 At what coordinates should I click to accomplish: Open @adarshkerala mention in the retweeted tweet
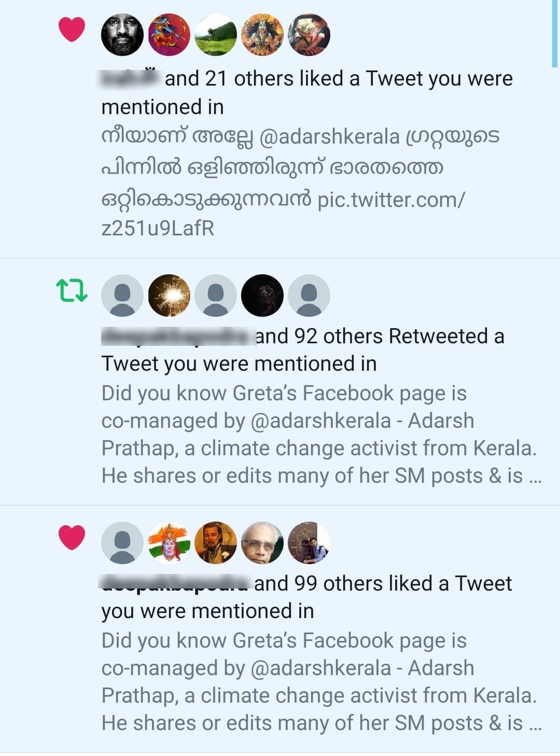(320, 421)
